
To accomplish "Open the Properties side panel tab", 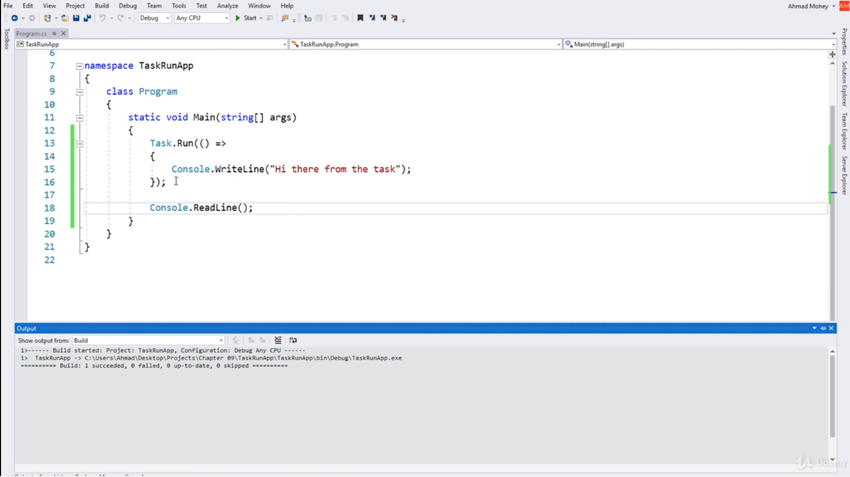I will 844,41.
